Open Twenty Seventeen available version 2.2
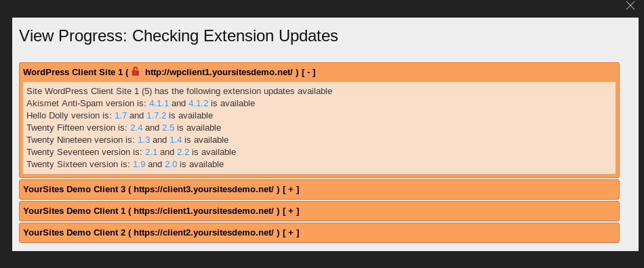The image size is (644, 268). (x=183, y=152)
